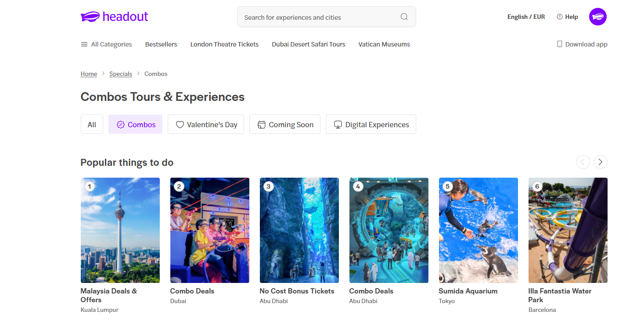The image size is (644, 329).
Task: Select the Combos filter chip
Action: coord(135,125)
